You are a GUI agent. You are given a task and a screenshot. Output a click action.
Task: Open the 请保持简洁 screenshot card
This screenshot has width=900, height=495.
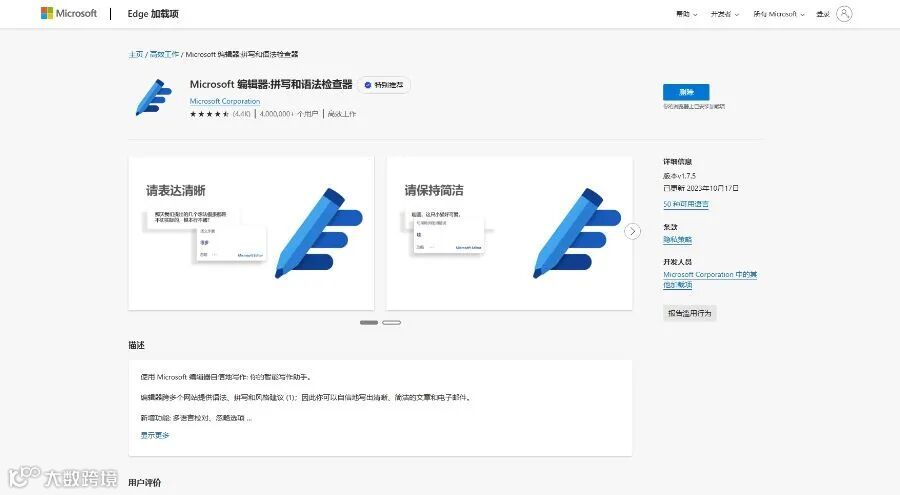[509, 233]
